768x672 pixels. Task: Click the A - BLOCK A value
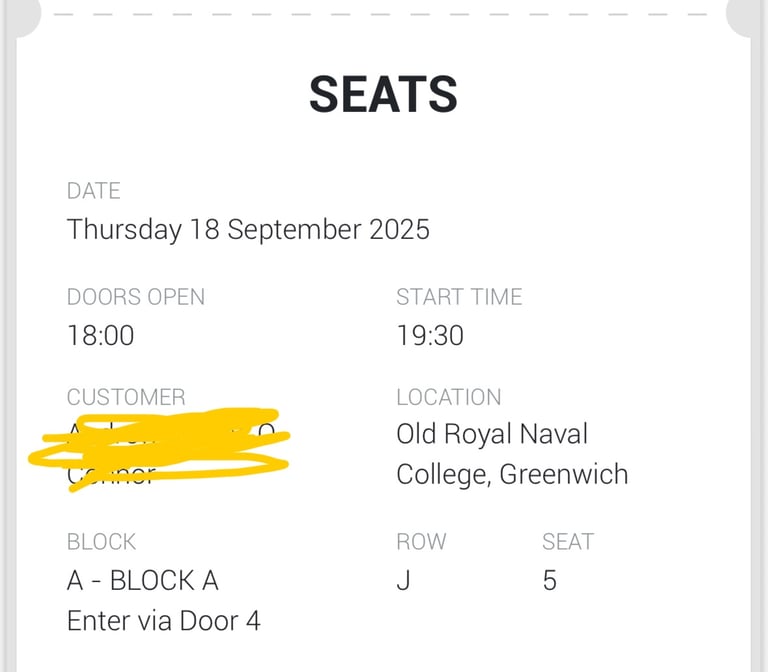pyautogui.click(x=143, y=580)
